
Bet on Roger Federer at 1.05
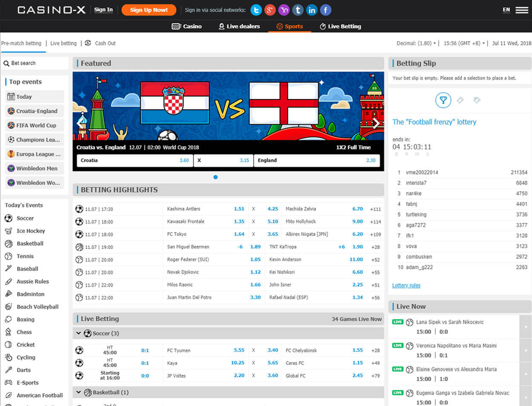(x=255, y=259)
